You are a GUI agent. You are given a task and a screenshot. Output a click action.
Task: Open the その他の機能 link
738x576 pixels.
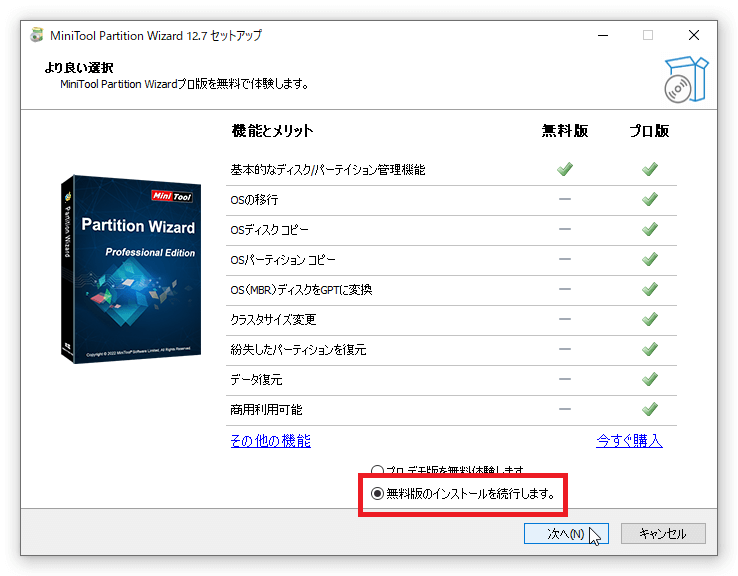click(x=270, y=441)
